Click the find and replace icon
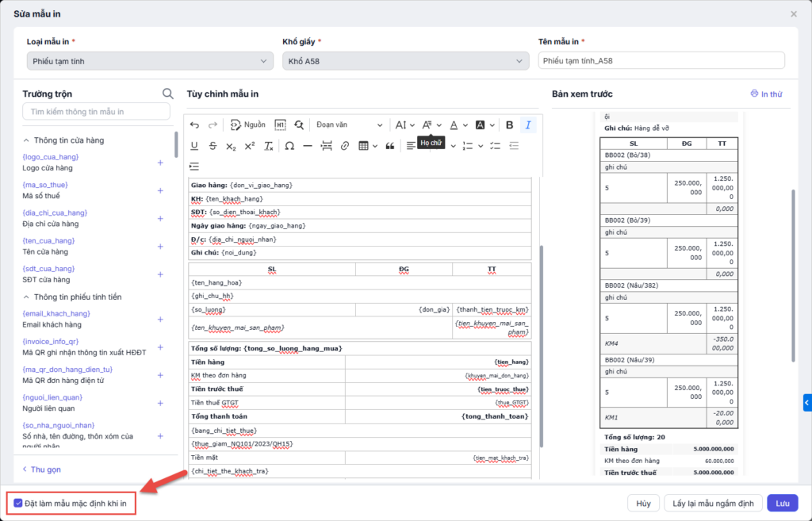The image size is (812, 521). pyautogui.click(x=299, y=125)
